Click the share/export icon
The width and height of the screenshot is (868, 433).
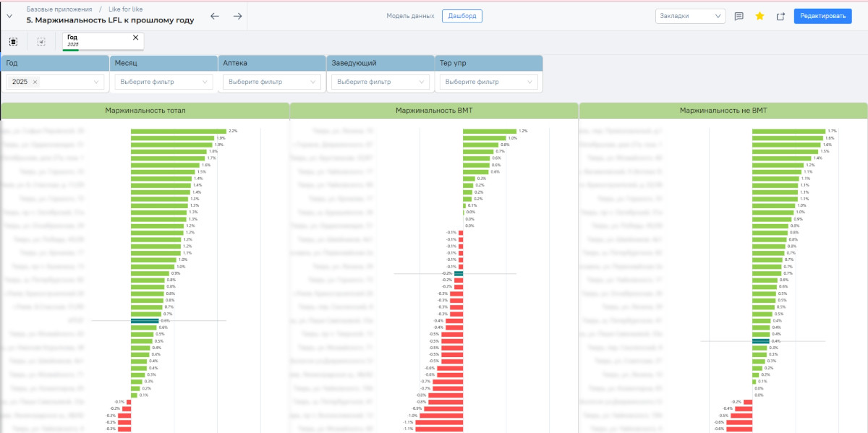click(x=780, y=16)
